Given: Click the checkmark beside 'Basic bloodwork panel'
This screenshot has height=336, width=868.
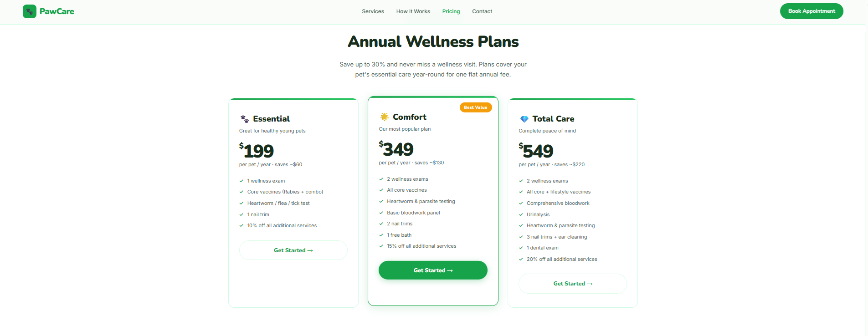Looking at the screenshot, I should [x=381, y=213].
